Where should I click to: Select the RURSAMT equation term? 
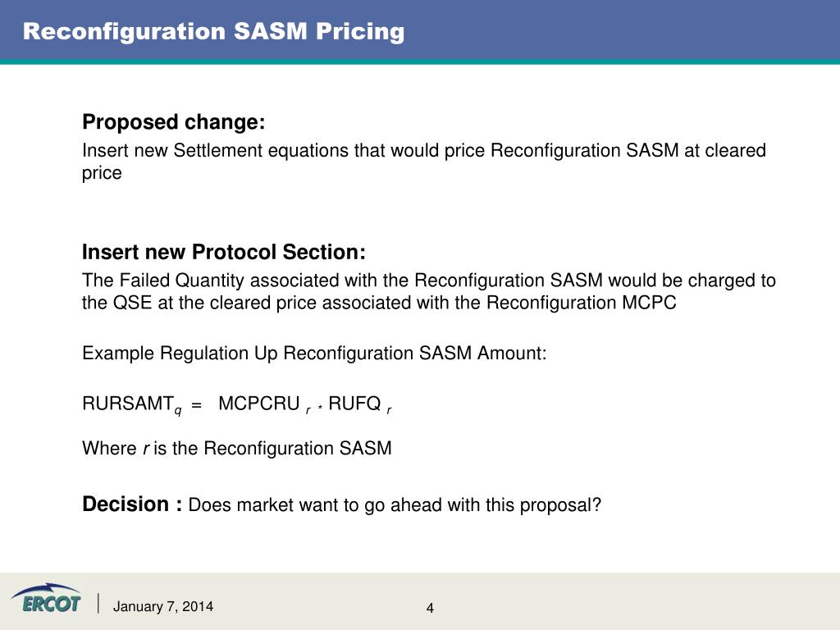132,404
